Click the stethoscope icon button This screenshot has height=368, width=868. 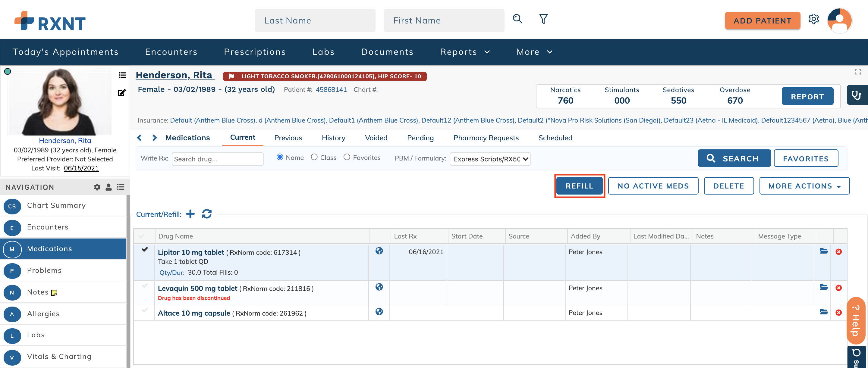(x=856, y=95)
